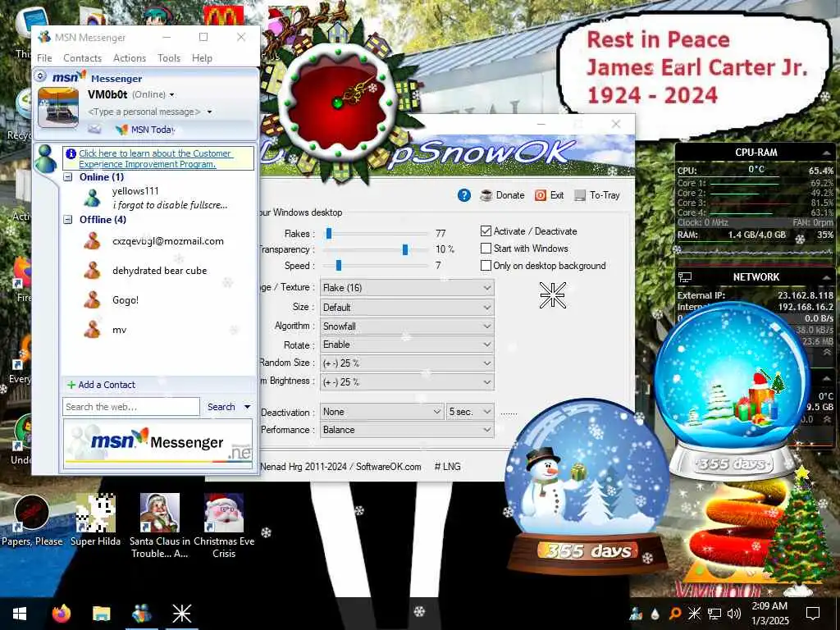
Task: Click the MSN Messenger taskbar icon
Action: pyautogui.click(x=141, y=614)
